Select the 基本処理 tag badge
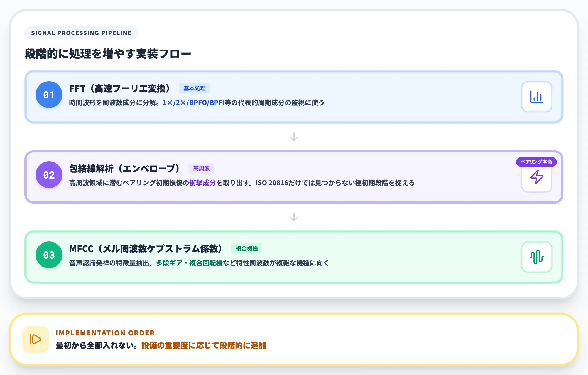Viewport: 588px width, 375px height. [195, 88]
